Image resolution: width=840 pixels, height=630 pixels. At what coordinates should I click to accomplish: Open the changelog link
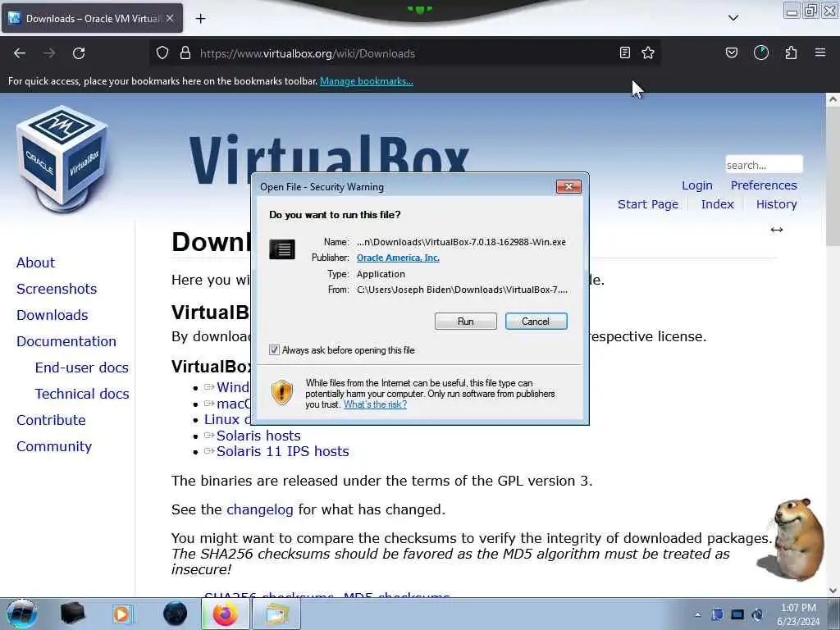click(x=260, y=509)
